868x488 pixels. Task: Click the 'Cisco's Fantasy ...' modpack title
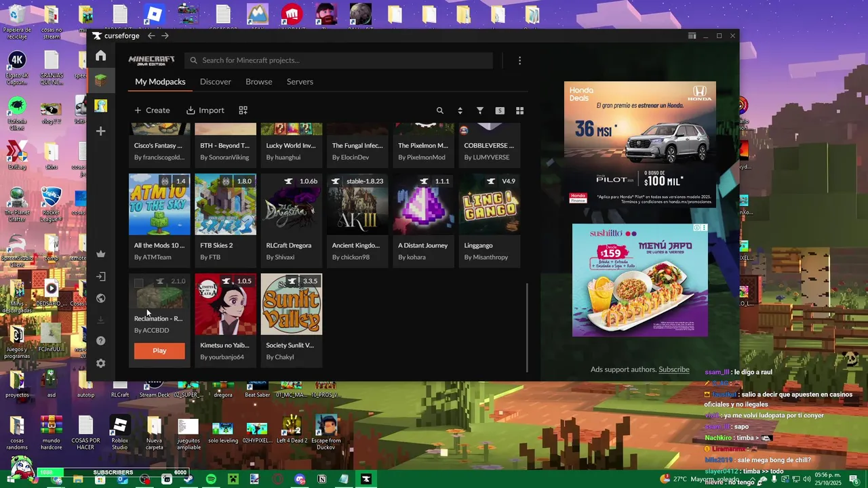158,146
